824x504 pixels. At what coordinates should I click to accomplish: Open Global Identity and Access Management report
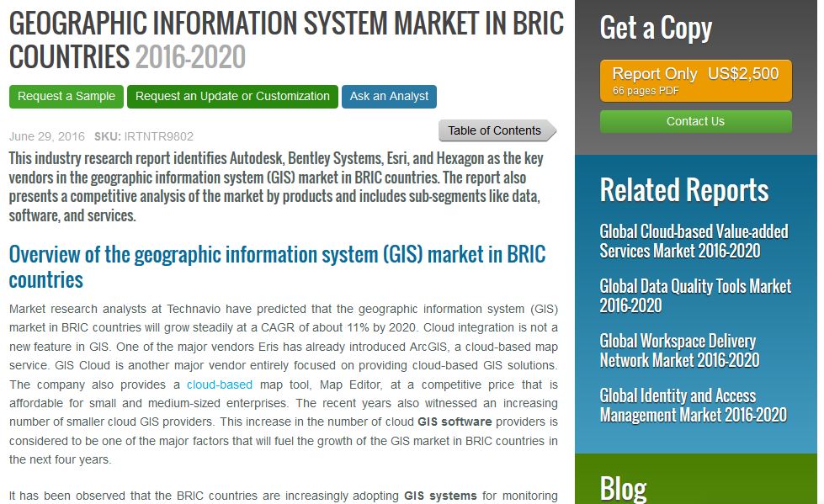[x=694, y=406]
